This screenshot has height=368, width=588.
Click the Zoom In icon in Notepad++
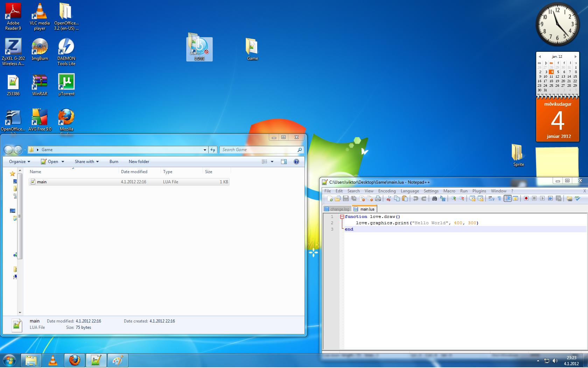(x=454, y=198)
